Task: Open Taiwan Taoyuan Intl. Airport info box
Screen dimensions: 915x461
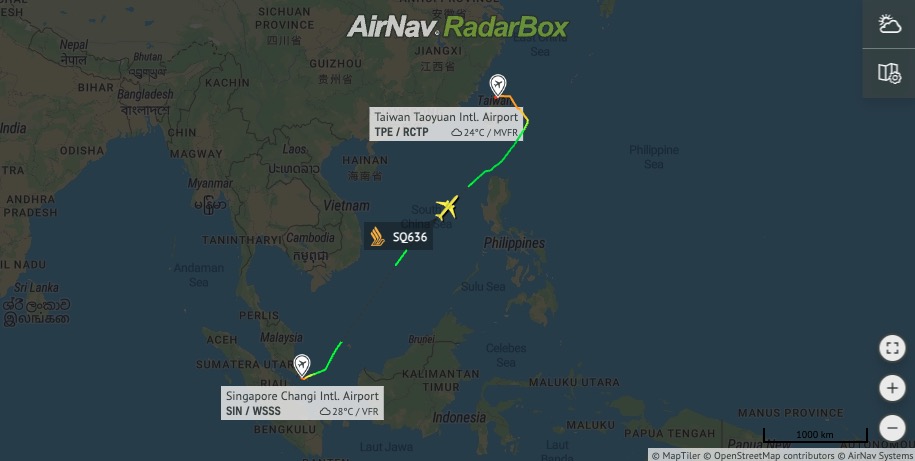Action: [446, 124]
